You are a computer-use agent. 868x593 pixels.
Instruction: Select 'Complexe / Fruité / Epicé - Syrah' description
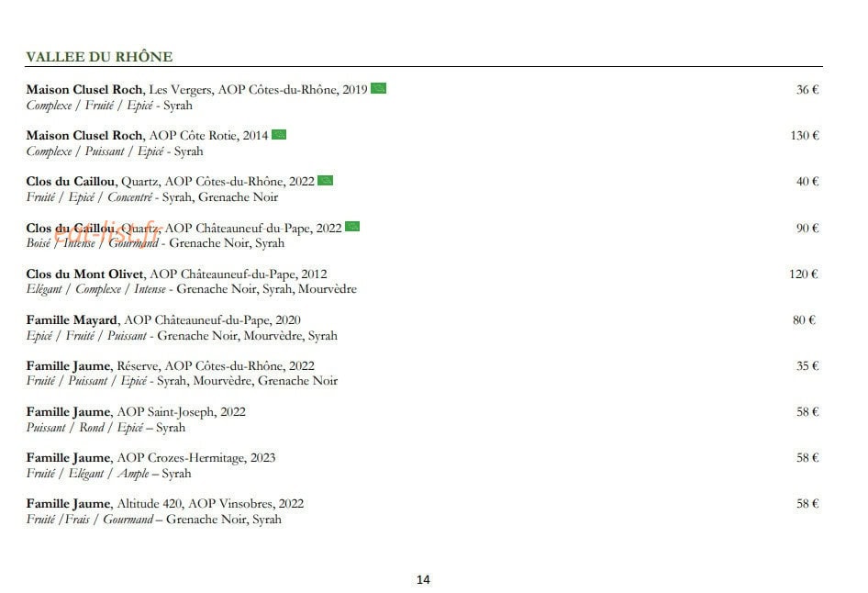(109, 106)
